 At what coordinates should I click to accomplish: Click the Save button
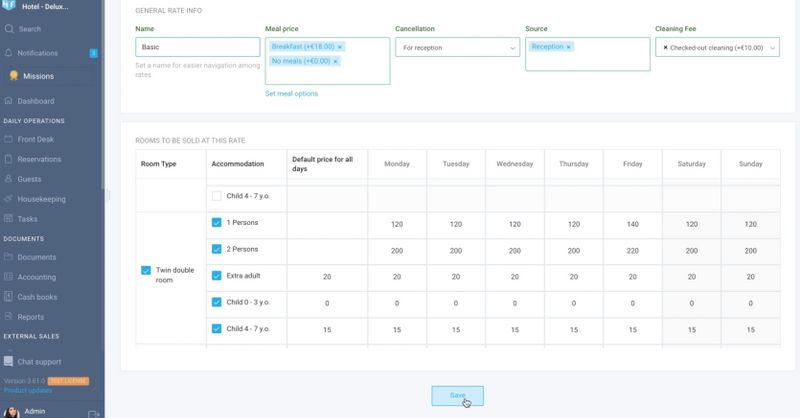pyautogui.click(x=457, y=395)
